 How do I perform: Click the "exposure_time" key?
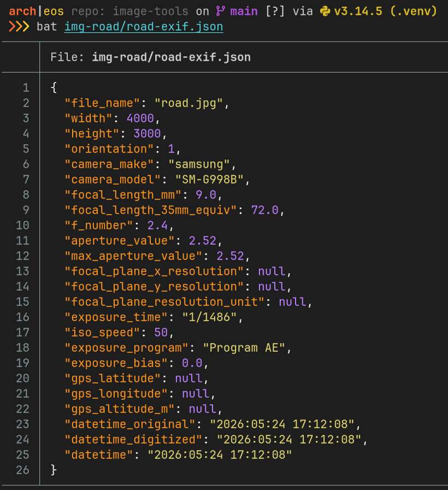pyautogui.click(x=116, y=317)
